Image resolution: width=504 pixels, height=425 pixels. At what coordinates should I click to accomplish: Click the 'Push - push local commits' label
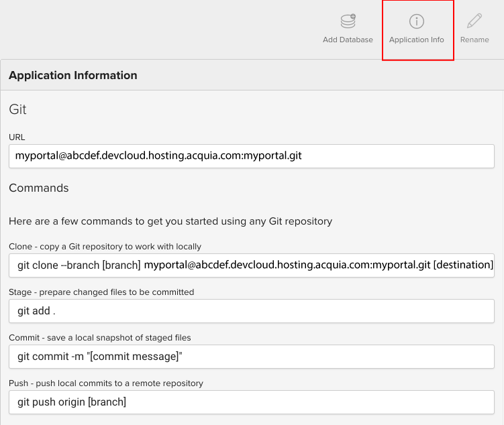pos(106,383)
